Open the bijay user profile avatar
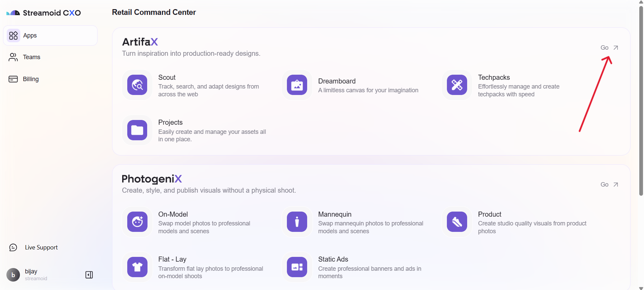644x290 pixels. [x=13, y=275]
